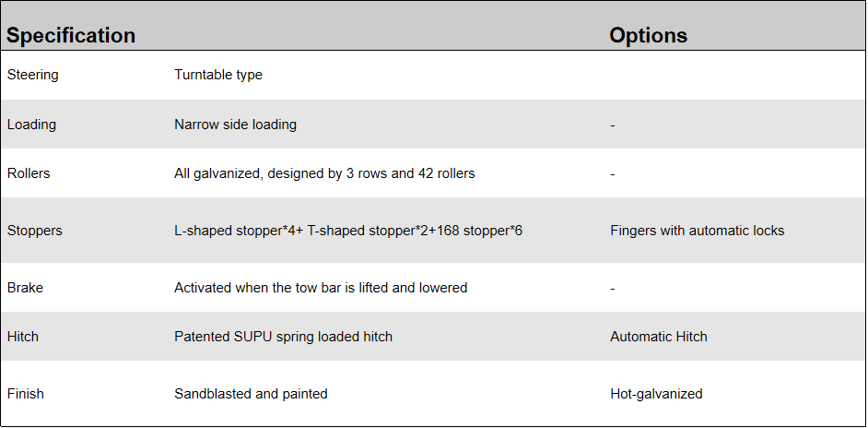Click the Narrow side loading text
Viewport: 868px width, 428px height.
click(x=235, y=125)
